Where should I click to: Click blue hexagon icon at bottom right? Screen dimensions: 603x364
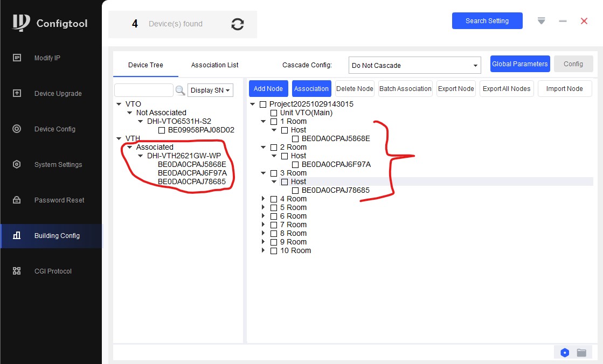pyautogui.click(x=564, y=353)
